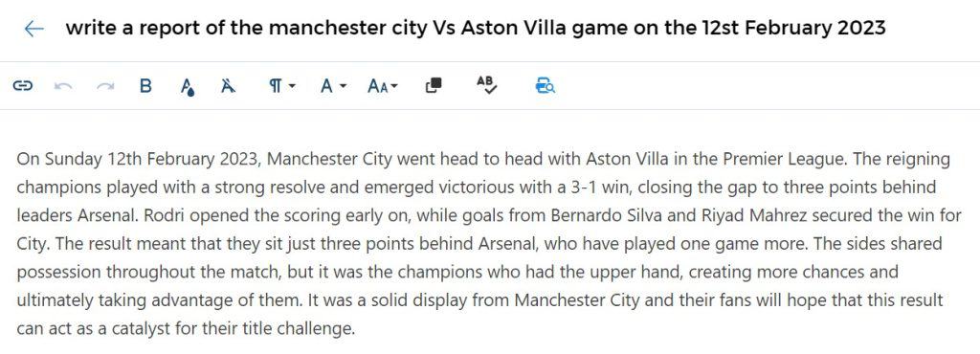Open the find and search document icon
Viewport: 980px width, 354px height.
(x=545, y=86)
